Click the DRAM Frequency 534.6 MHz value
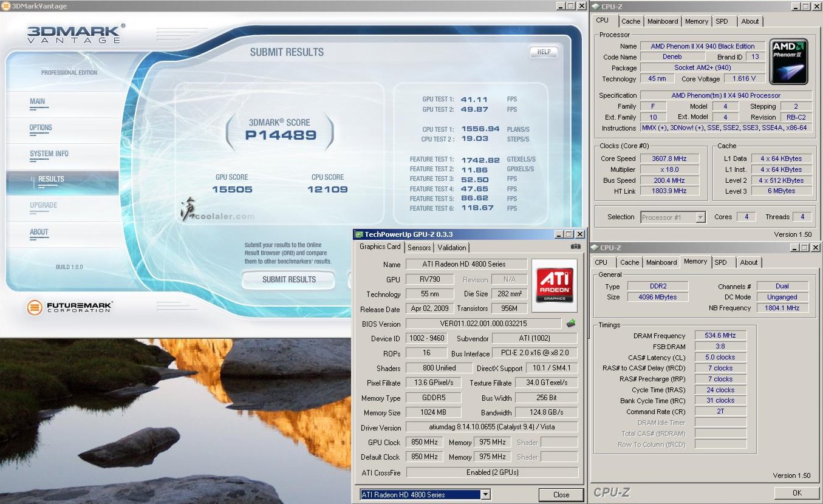 coord(720,335)
